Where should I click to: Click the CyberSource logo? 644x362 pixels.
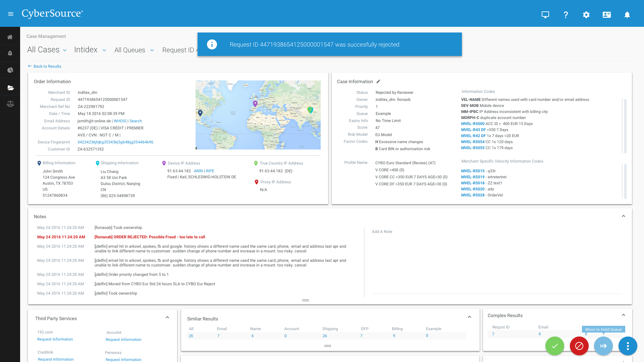(52, 14)
